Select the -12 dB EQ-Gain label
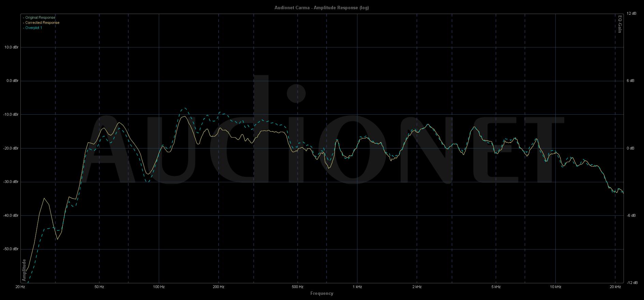644x300 pixels. [x=631, y=283]
